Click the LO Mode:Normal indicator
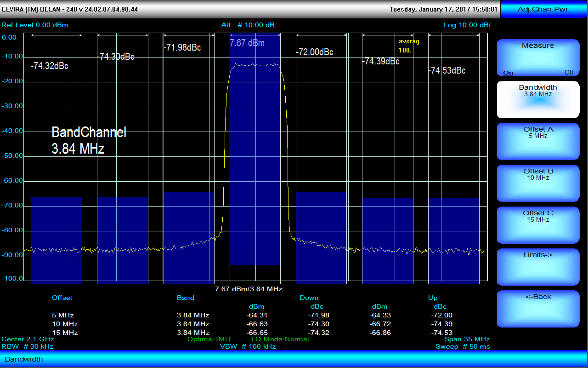 280,339
